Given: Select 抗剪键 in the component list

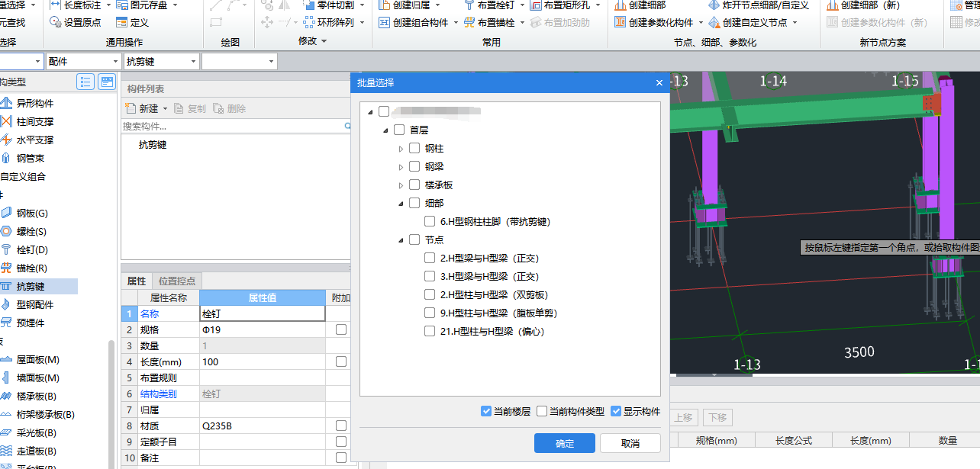Looking at the screenshot, I should [153, 144].
